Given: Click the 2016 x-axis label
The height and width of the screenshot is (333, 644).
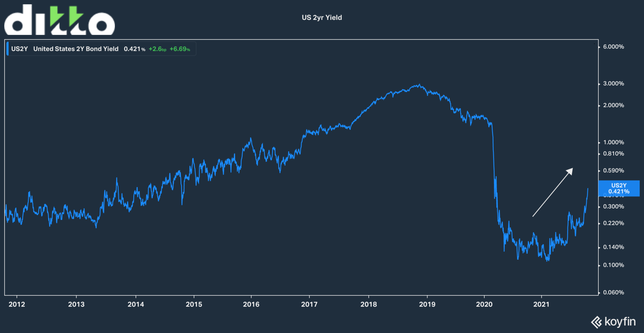Looking at the screenshot, I should click(251, 304).
